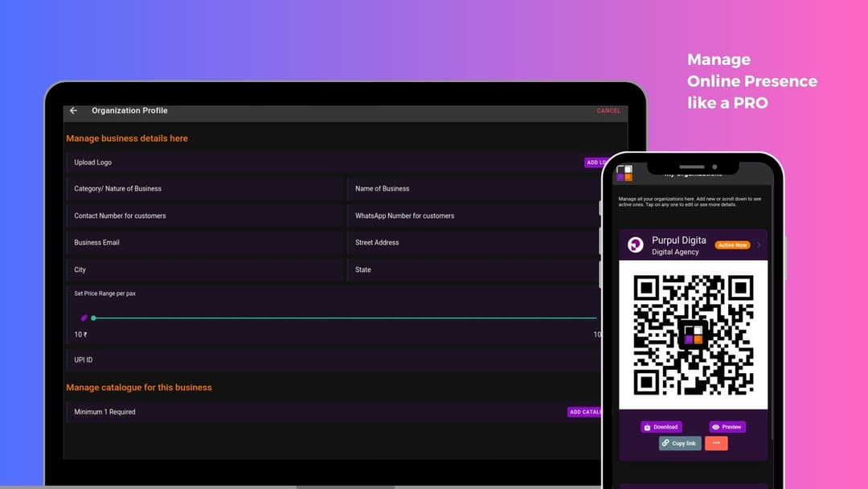868x489 pixels.
Task: Click the price range slider handle
Action: tap(94, 318)
